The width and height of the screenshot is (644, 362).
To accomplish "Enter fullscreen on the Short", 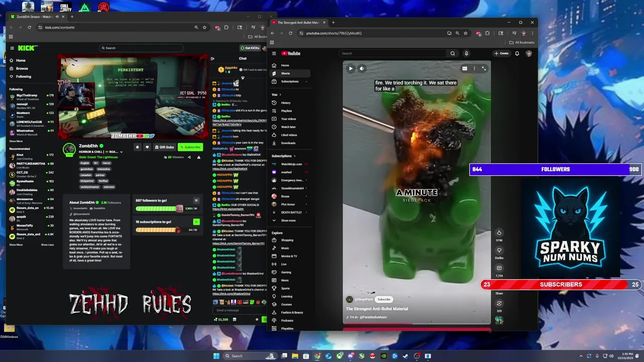I will tap(484, 68).
